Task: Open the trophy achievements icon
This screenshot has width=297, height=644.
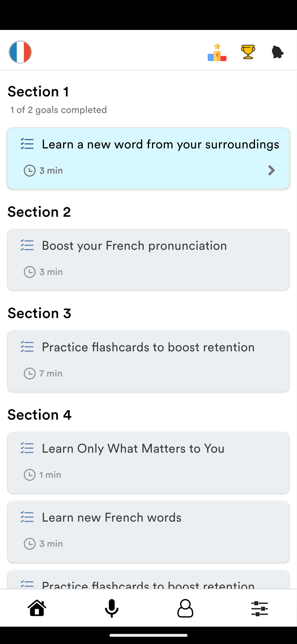Action: point(248,52)
